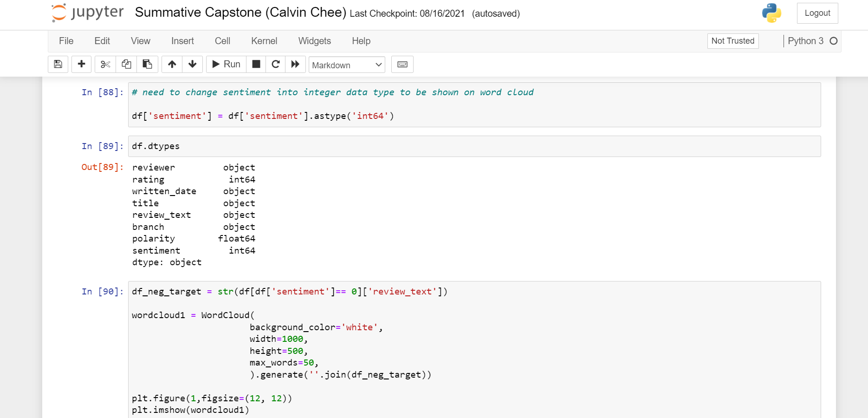Image resolution: width=868 pixels, height=418 pixels.
Task: Open the command palette keyboard icon
Action: 402,64
